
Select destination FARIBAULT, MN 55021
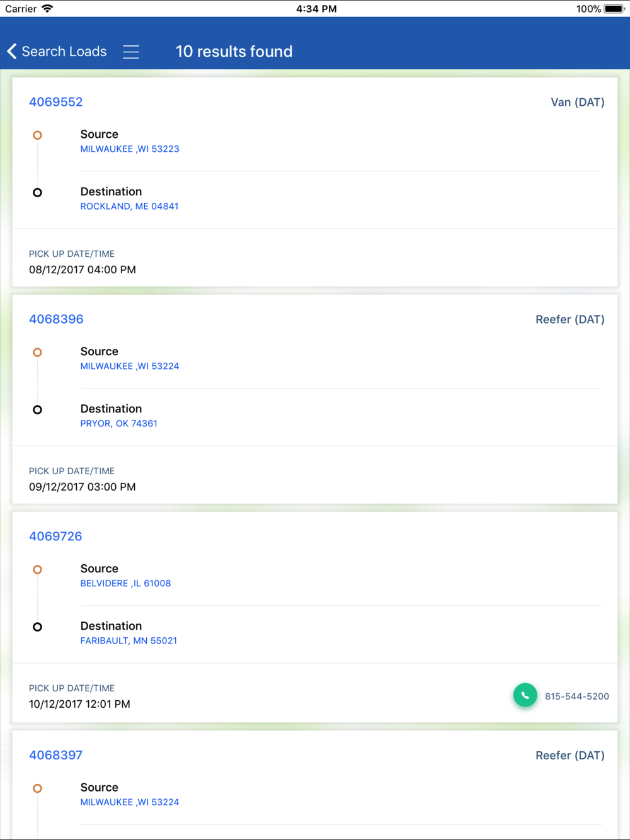pyautogui.click(x=129, y=641)
